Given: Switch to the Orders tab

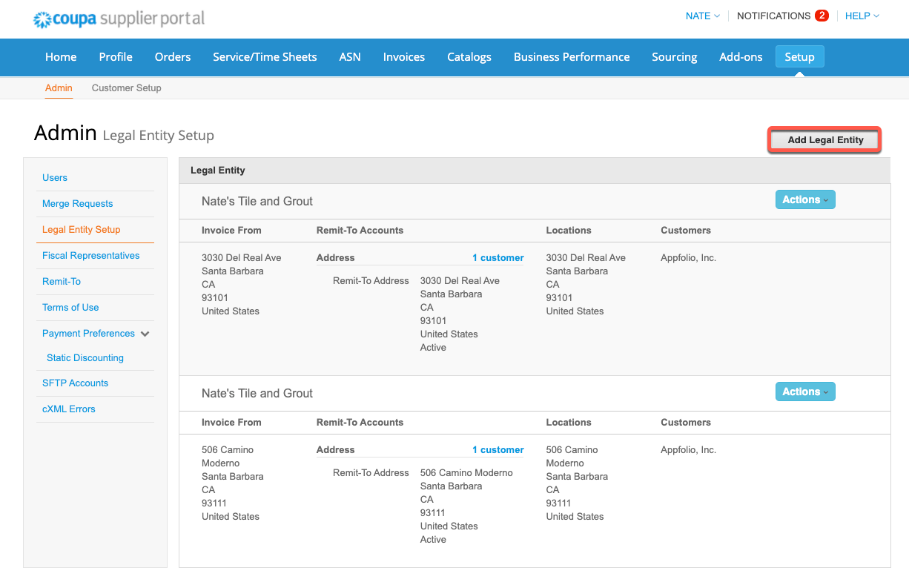Looking at the screenshot, I should pyautogui.click(x=172, y=56).
